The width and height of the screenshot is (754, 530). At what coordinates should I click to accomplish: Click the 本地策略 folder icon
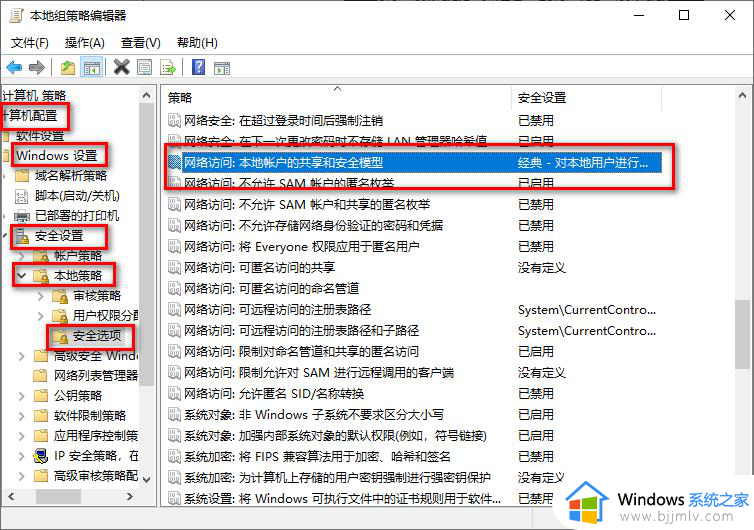point(41,276)
